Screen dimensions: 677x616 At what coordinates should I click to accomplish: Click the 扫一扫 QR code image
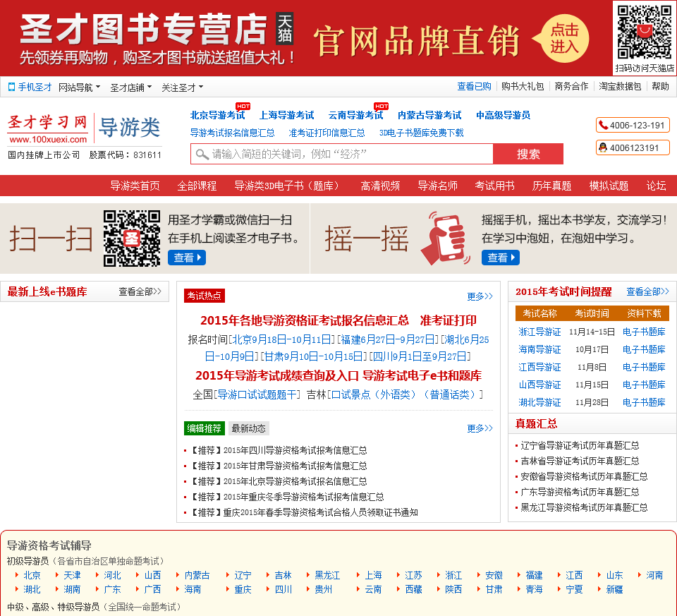click(132, 238)
